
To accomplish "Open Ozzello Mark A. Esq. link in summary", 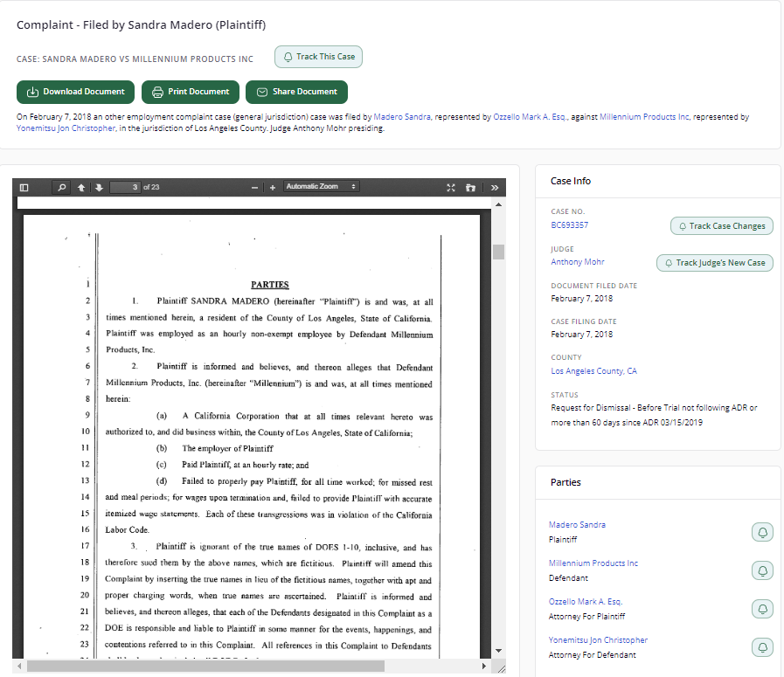I will tap(530, 117).
